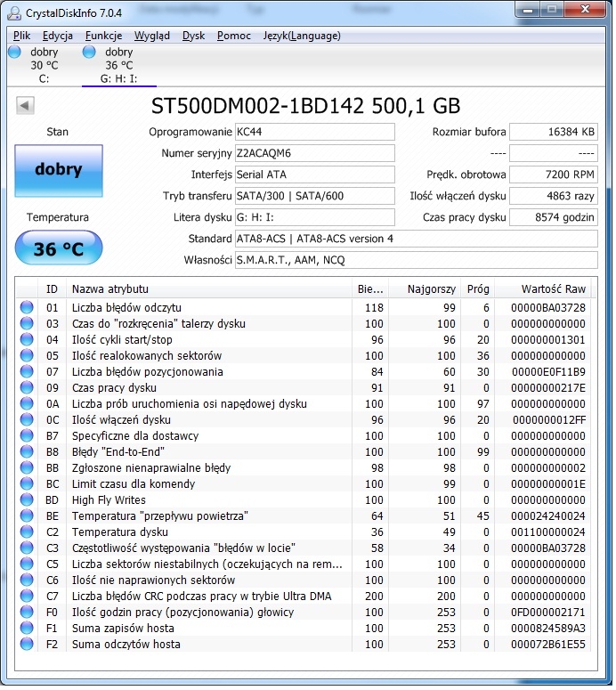616x690 pixels.
Task: Click status orb for Limit czasu dla komendy
Action: coord(27,483)
